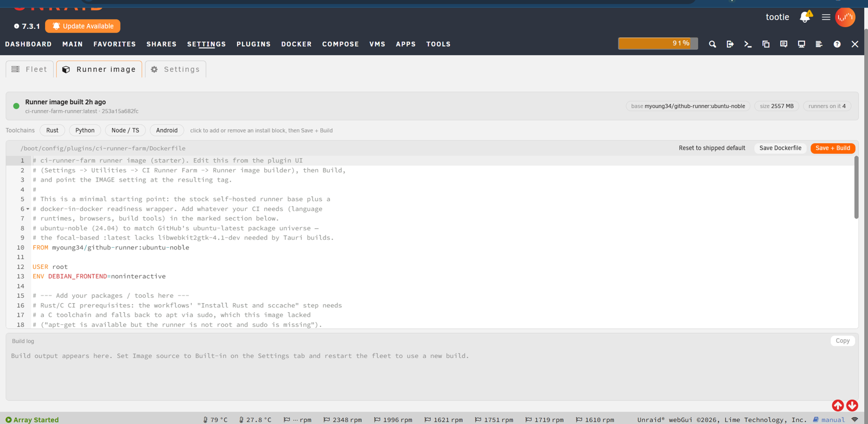The height and width of the screenshot is (424, 868).
Task: Click the overlapping windows icon in the toolbar
Action: click(766, 44)
